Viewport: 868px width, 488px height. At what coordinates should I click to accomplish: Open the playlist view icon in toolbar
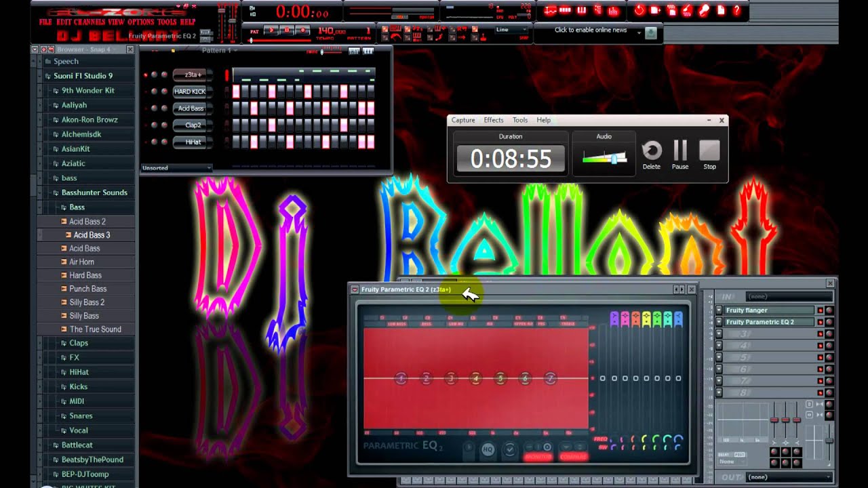(x=550, y=10)
